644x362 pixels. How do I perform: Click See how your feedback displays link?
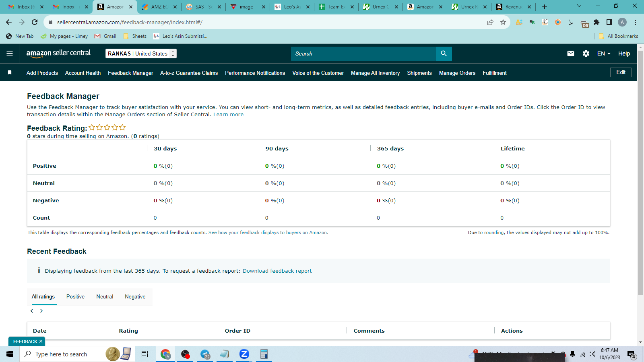[x=268, y=232]
